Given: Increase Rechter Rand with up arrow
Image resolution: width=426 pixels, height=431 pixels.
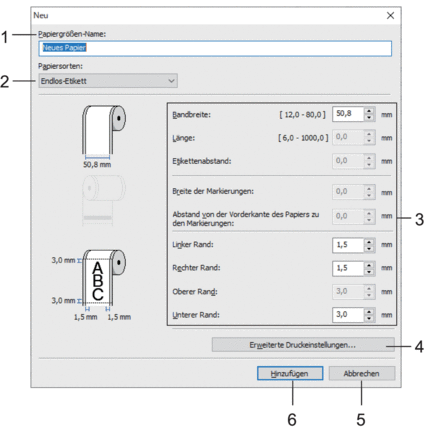Looking at the screenshot, I should click(x=369, y=265).
